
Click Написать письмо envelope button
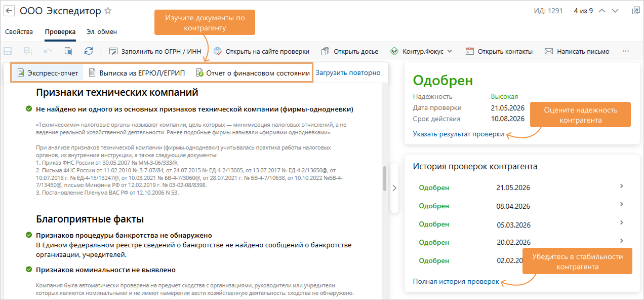pos(577,51)
